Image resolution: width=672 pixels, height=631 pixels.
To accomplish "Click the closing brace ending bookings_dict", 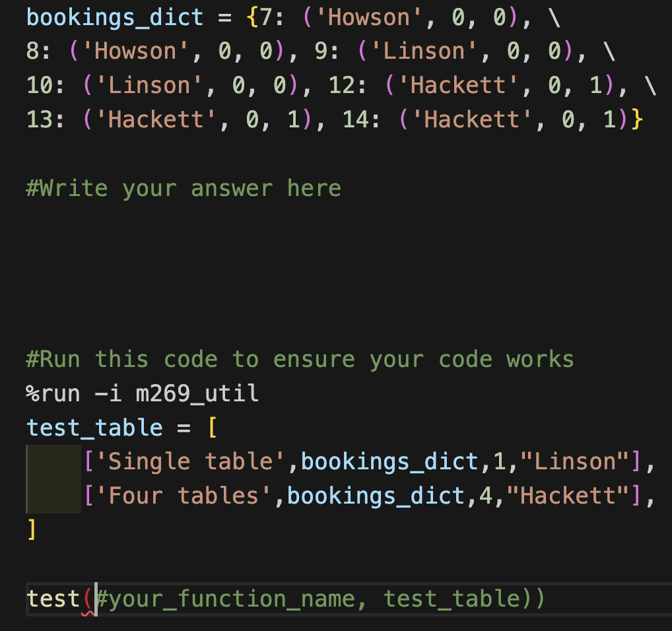I will click(637, 119).
